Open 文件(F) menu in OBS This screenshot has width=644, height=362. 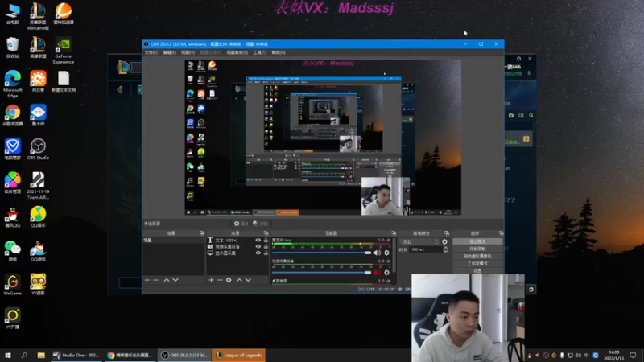pos(151,52)
